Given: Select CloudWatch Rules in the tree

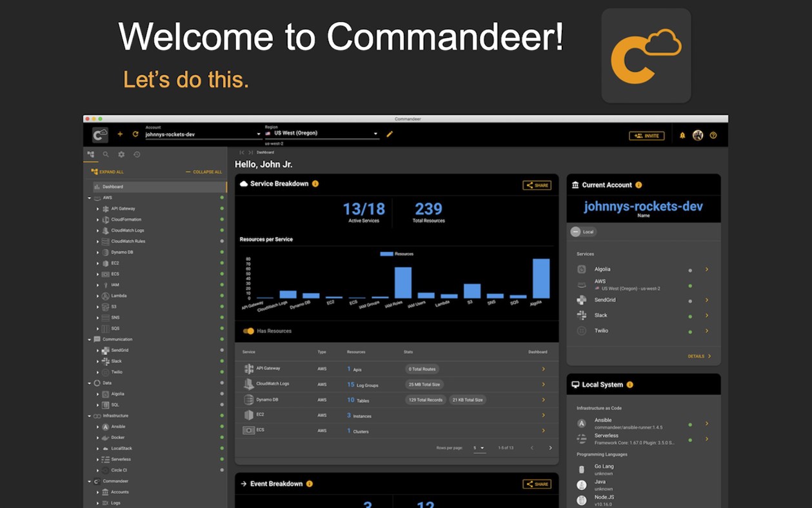Looking at the screenshot, I should point(128,241).
